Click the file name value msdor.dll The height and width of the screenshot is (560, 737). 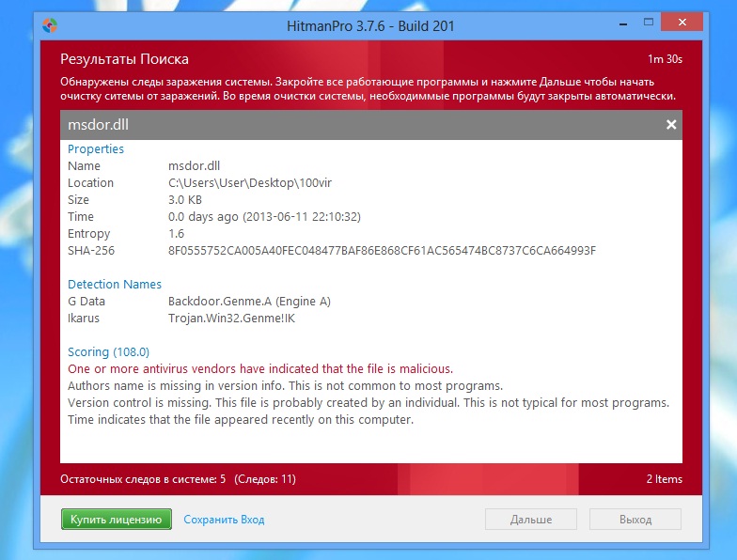tap(194, 165)
